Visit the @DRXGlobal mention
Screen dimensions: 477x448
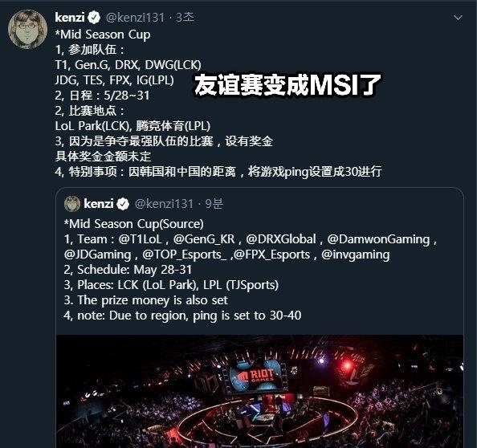[281, 239]
